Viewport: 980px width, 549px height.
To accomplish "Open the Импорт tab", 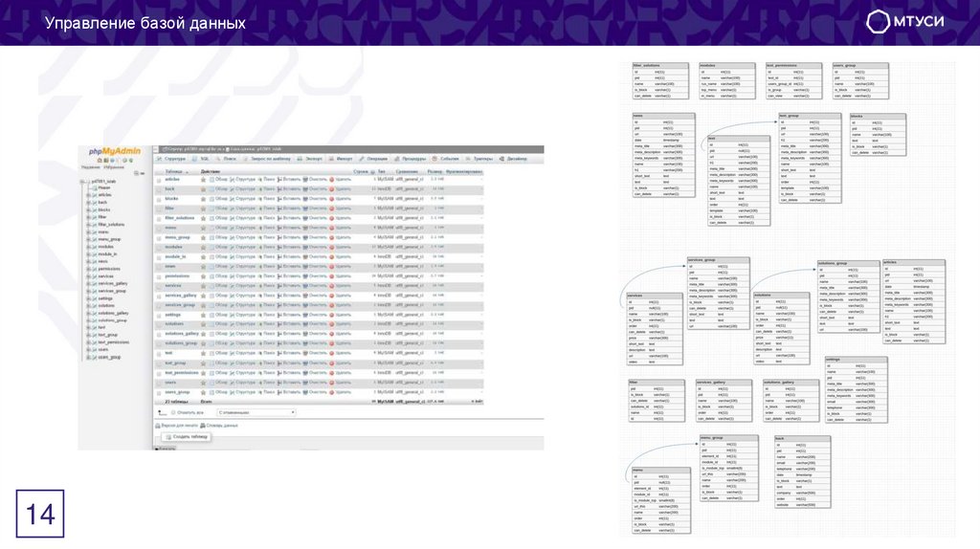I will pyautogui.click(x=342, y=160).
